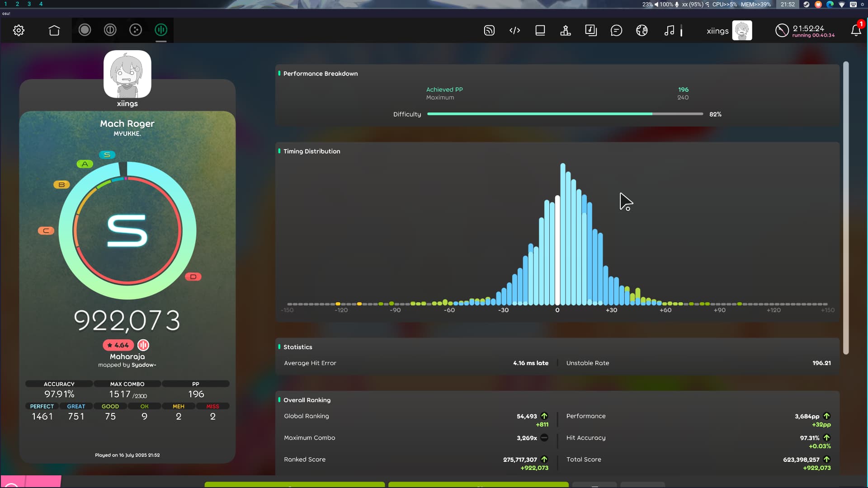Click the song title Mach Roger

127,123
